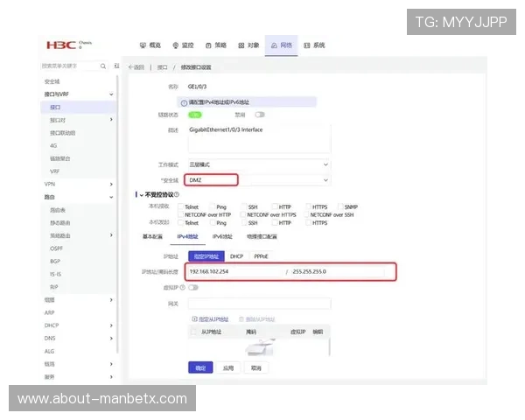Switch to the IPv6地址 tab
The width and height of the screenshot is (525, 420).
[x=222, y=236]
